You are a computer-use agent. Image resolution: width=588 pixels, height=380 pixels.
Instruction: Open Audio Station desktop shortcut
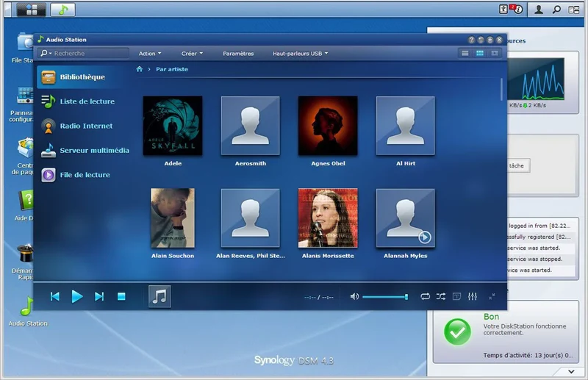point(28,311)
